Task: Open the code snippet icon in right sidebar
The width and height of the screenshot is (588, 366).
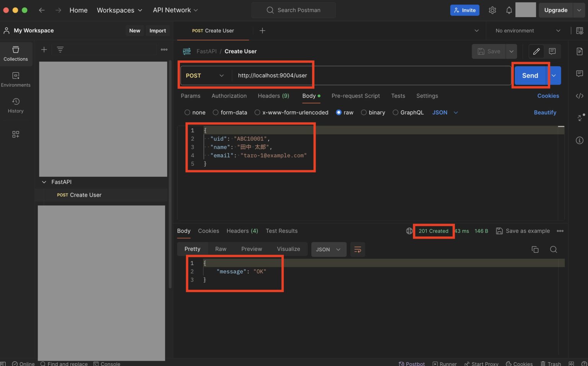Action: [579, 96]
